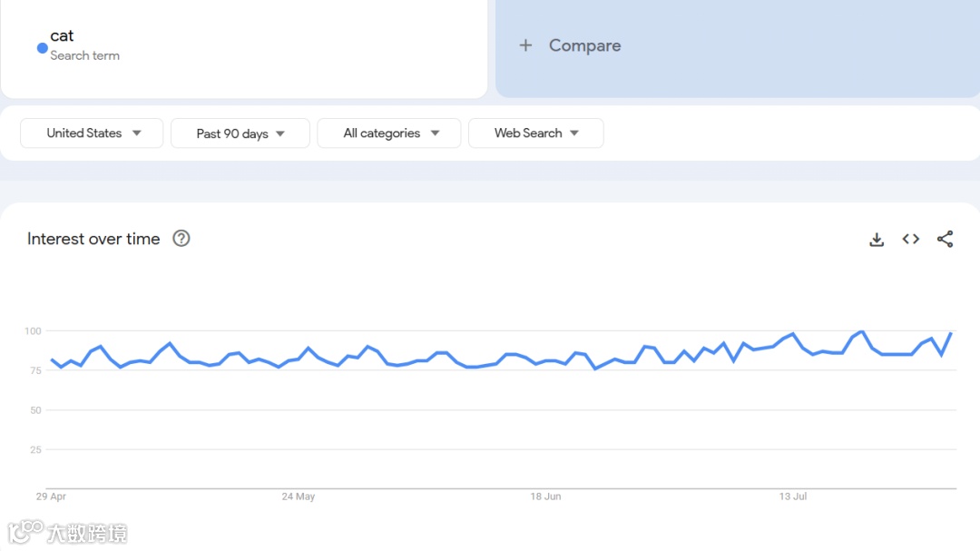980x551 pixels.
Task: Change the Web Search type dropdown
Action: (x=536, y=133)
